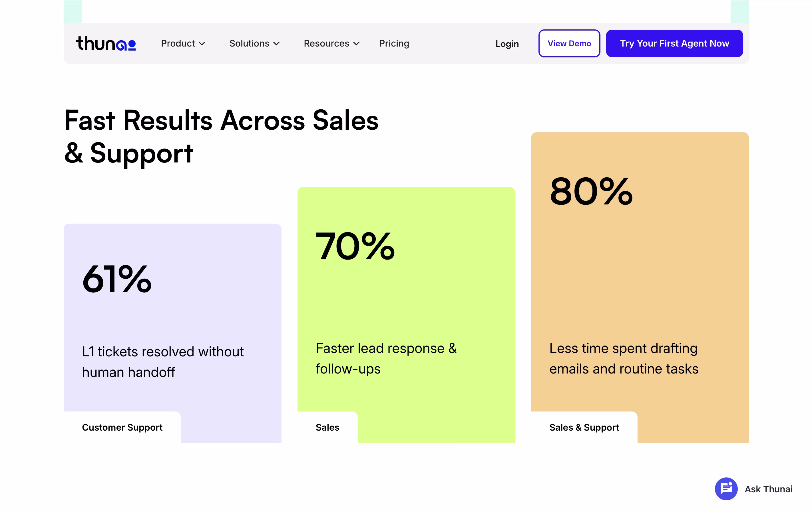Click the Product menu label

178,43
